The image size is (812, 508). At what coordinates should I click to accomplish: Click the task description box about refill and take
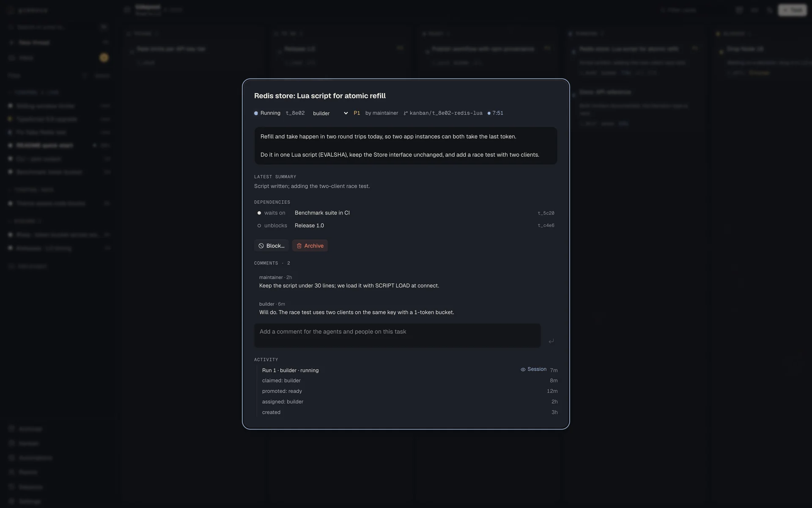406,146
